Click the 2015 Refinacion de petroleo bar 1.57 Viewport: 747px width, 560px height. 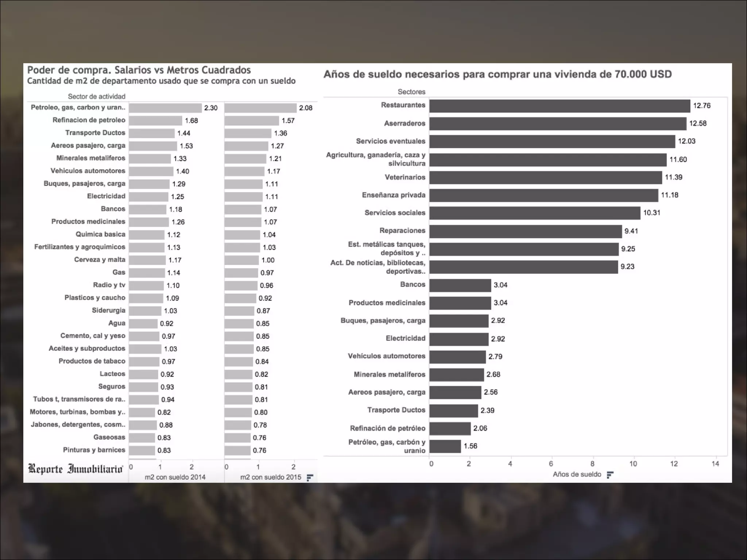251,121
